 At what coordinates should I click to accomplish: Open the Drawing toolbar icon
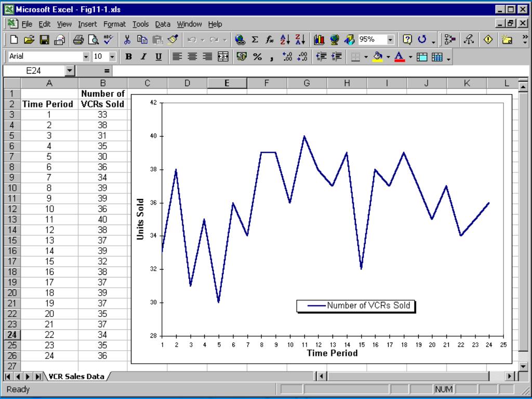coord(349,39)
